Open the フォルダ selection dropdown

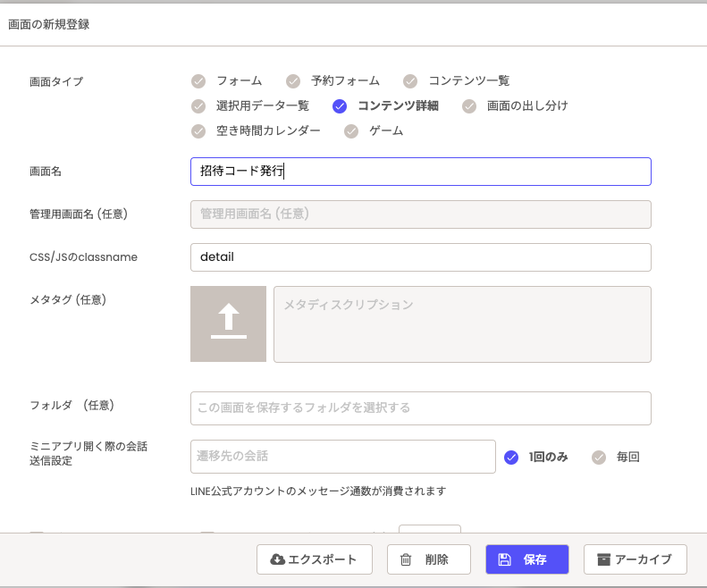[x=420, y=407]
